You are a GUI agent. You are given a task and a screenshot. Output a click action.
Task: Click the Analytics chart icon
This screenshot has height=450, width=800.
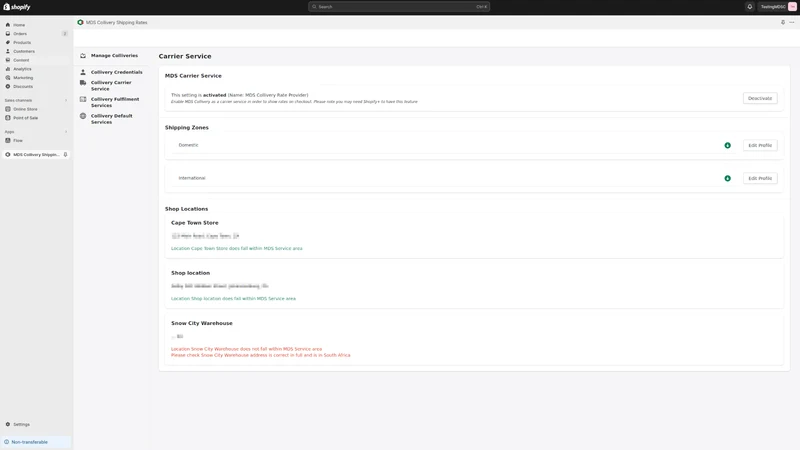[x=8, y=69]
